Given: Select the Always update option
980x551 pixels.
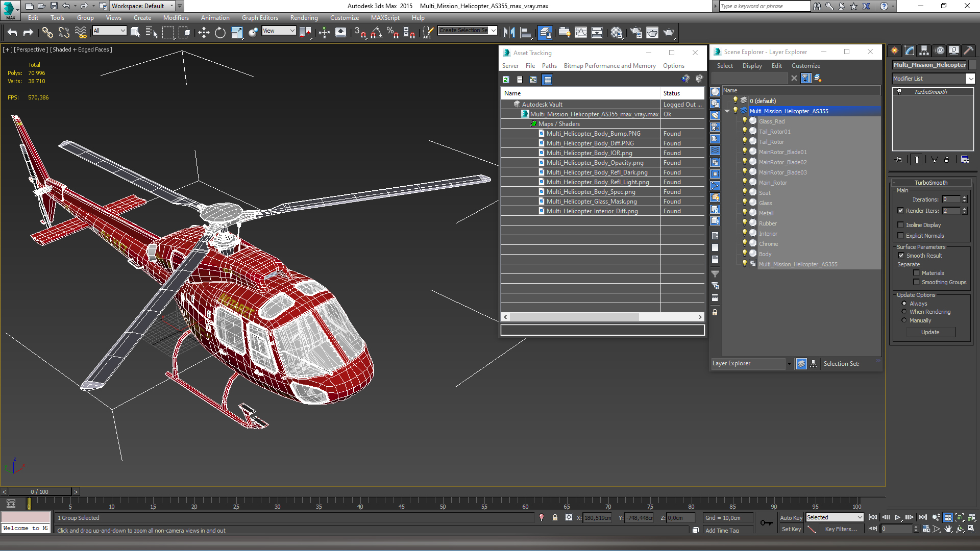Looking at the screenshot, I should point(904,304).
